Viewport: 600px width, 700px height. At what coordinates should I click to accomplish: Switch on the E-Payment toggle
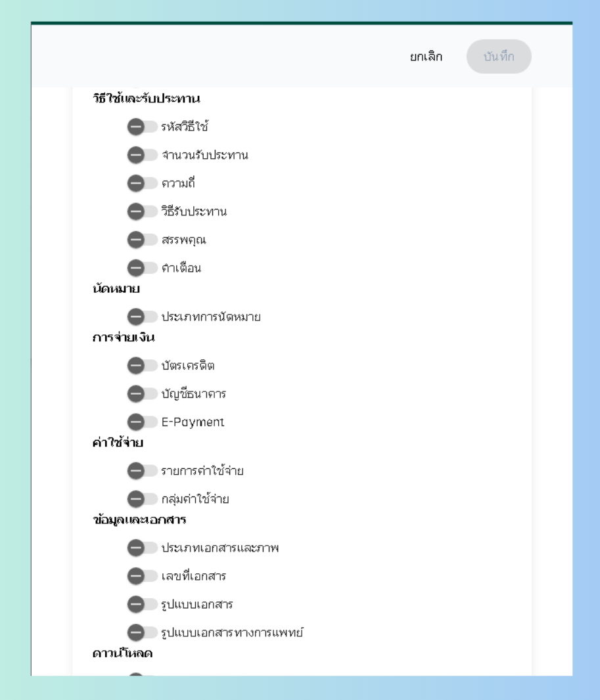pos(143,422)
